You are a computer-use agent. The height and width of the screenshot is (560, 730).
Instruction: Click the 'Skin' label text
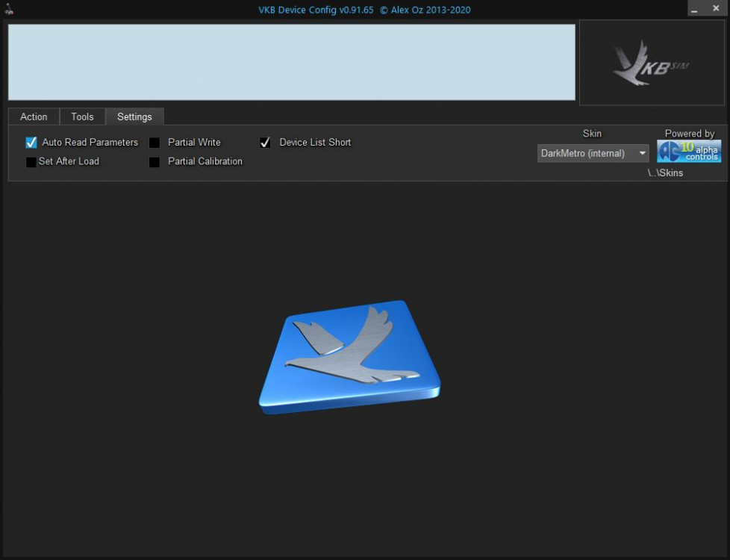click(592, 134)
